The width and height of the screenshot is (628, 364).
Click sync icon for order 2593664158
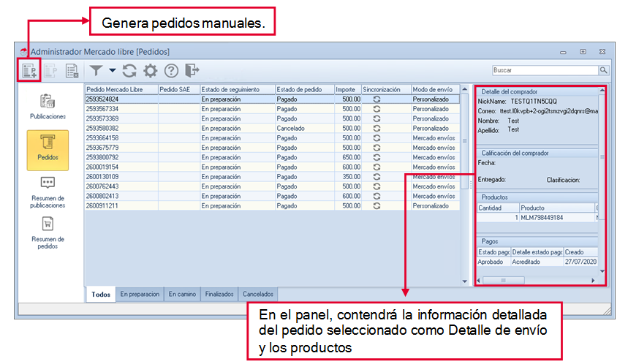pyautogui.click(x=377, y=137)
